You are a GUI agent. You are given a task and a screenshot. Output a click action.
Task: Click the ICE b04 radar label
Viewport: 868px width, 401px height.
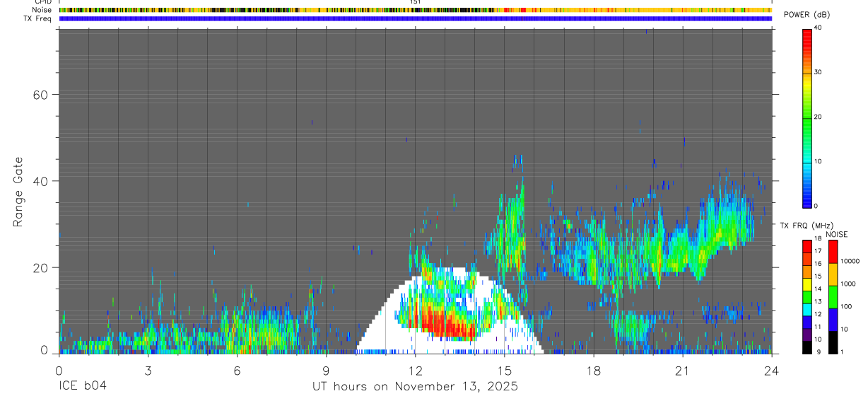82,386
